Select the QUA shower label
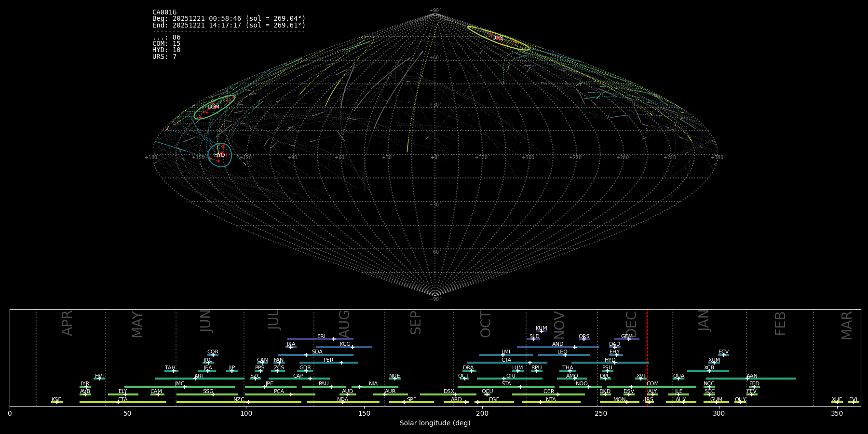868x434 pixels. pos(678,376)
